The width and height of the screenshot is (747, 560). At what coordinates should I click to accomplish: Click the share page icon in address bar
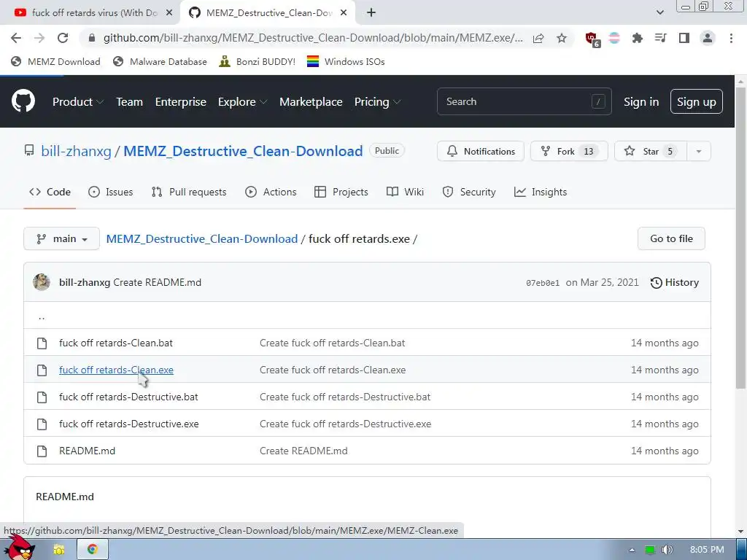tap(538, 38)
